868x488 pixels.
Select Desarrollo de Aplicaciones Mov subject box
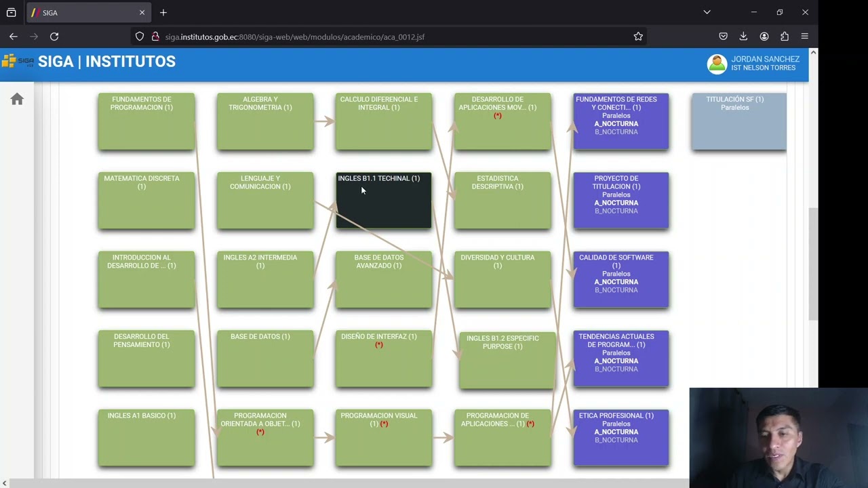point(502,121)
